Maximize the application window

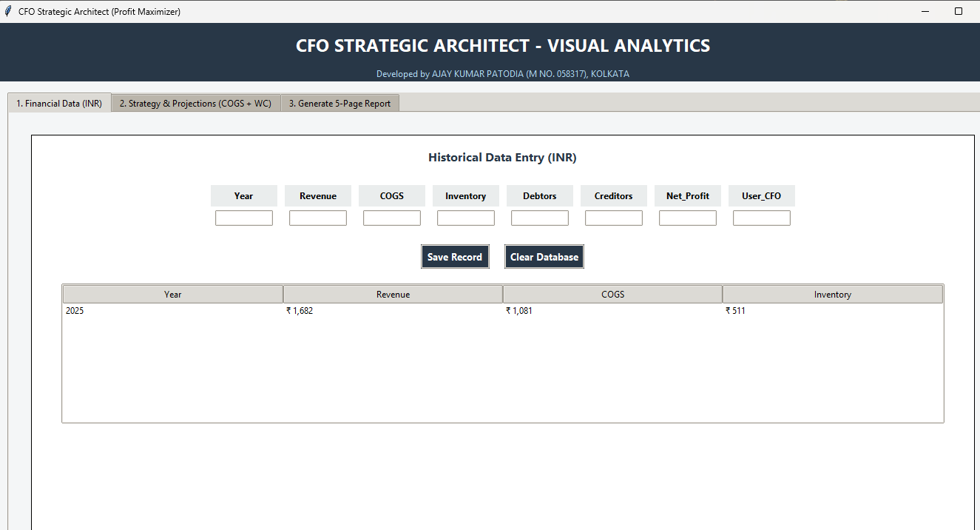[959, 11]
